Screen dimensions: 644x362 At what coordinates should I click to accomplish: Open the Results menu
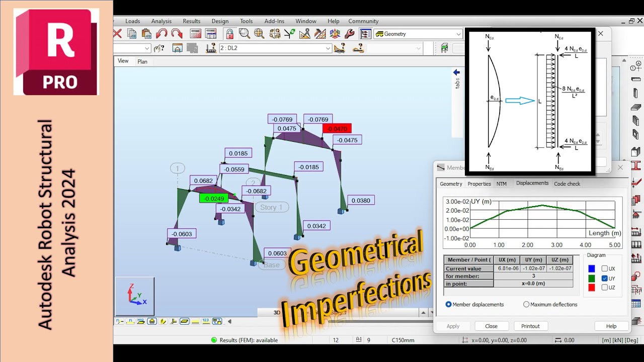(192, 21)
